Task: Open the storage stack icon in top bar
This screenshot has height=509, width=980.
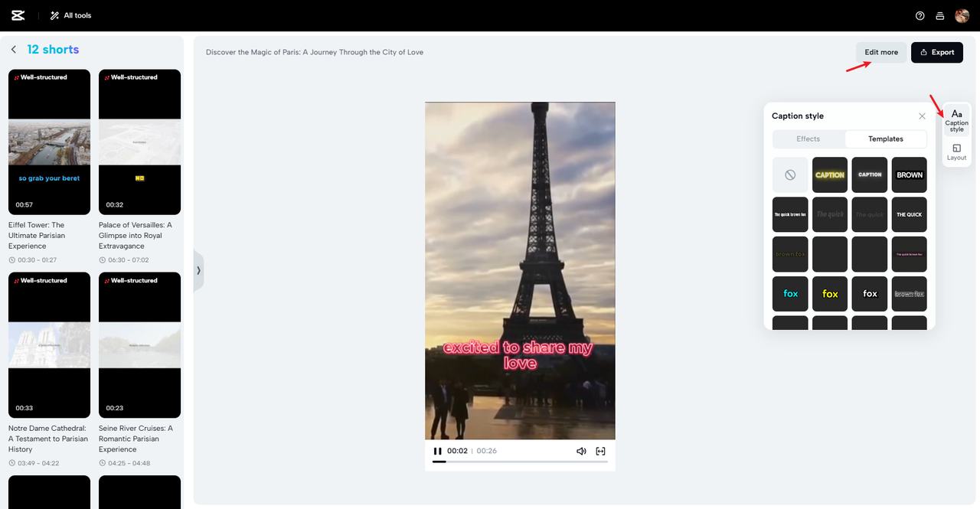Action: point(940,16)
